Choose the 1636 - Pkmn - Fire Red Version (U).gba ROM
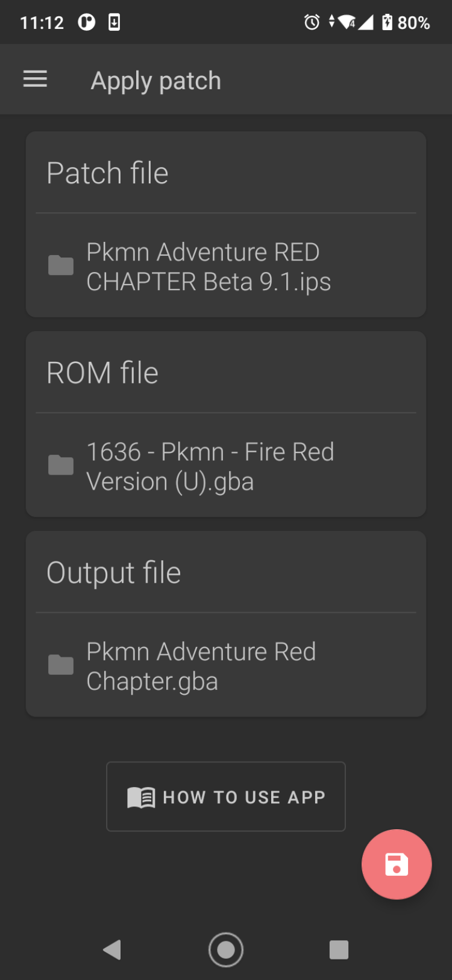 [210, 466]
